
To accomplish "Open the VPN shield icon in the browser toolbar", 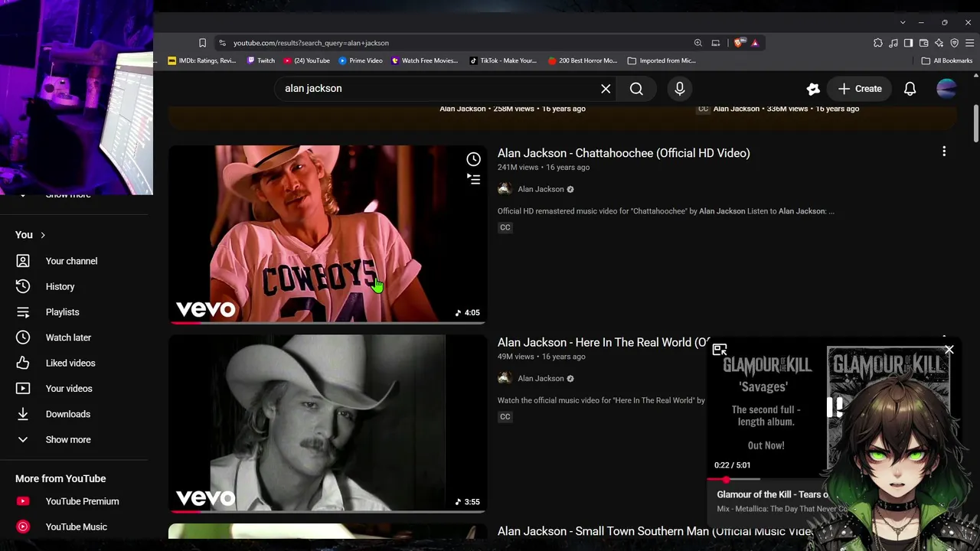I will coord(955,43).
